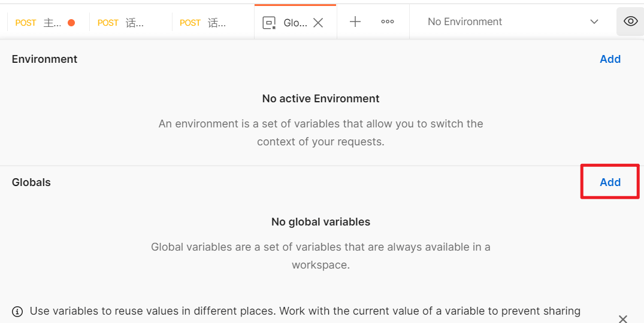Click the orange unsaved dot on the first tab
Image resolution: width=644 pixels, height=323 pixels.
tap(71, 23)
